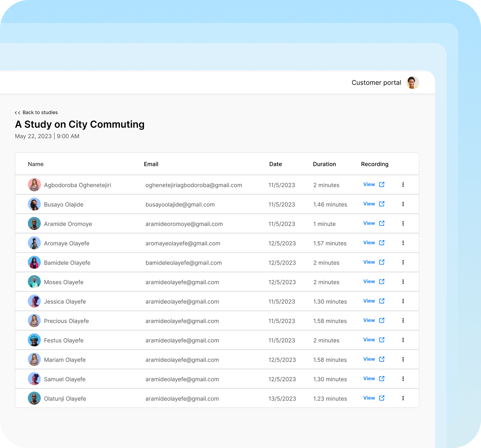Open the external link icon for Agbodoroba Oghenetejiri
This screenshot has width=481, height=448.
(x=382, y=185)
